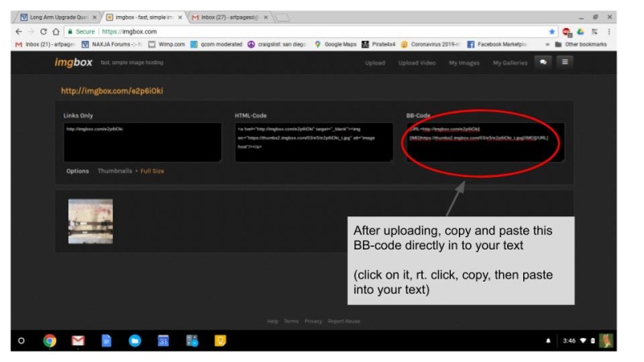Open the Other bookmarks folder
644x362 pixels.
point(580,44)
